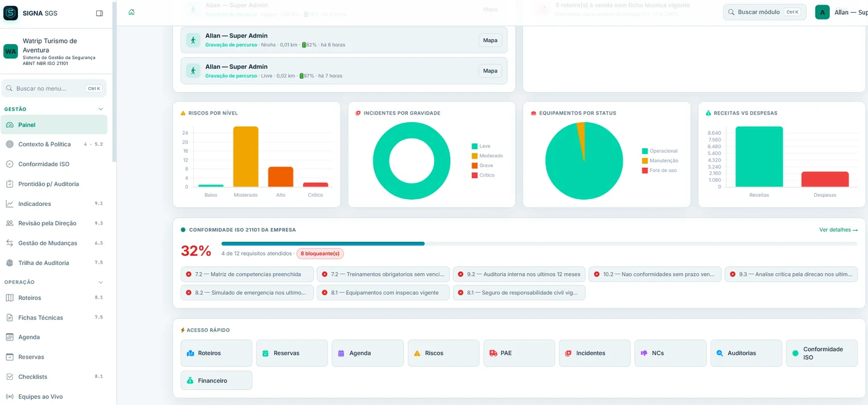Open the Buscar módulo search box
This screenshot has height=405, width=868.
pyautogui.click(x=764, y=12)
